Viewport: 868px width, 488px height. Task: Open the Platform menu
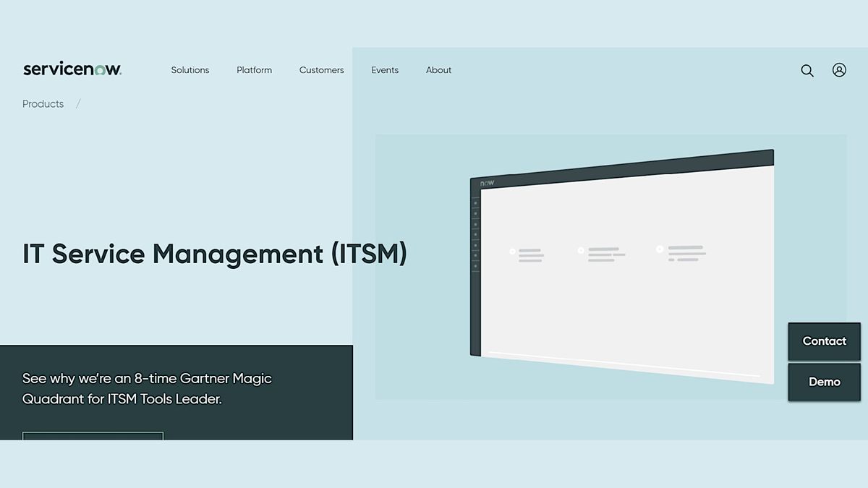click(255, 70)
